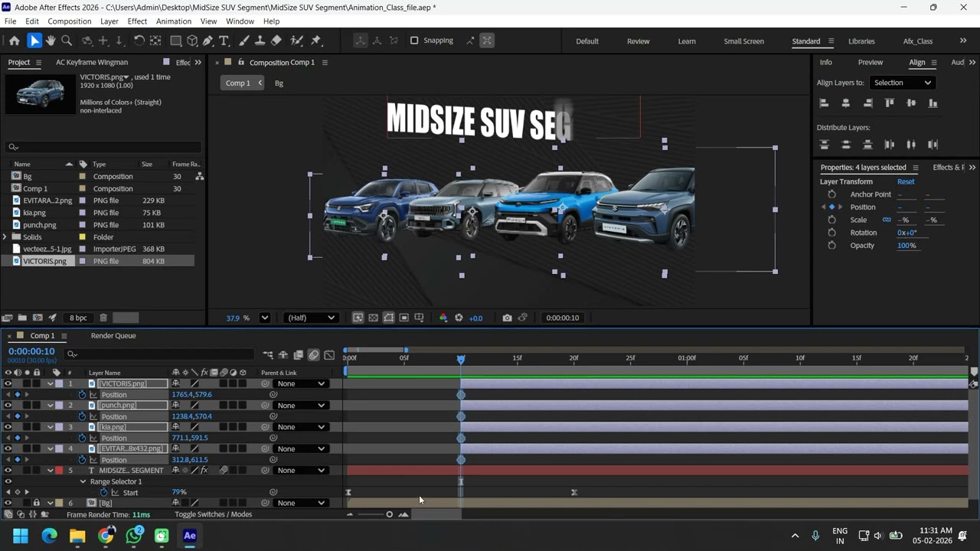The height and width of the screenshot is (551, 980).
Task: Select the Hand tool
Action: point(51,41)
